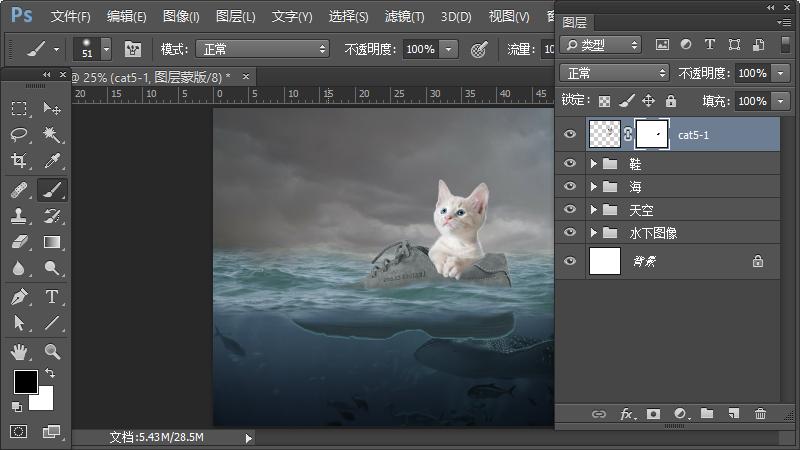Image resolution: width=800 pixels, height=450 pixels.
Task: Open the 编辑(E) menu
Action: point(127,16)
